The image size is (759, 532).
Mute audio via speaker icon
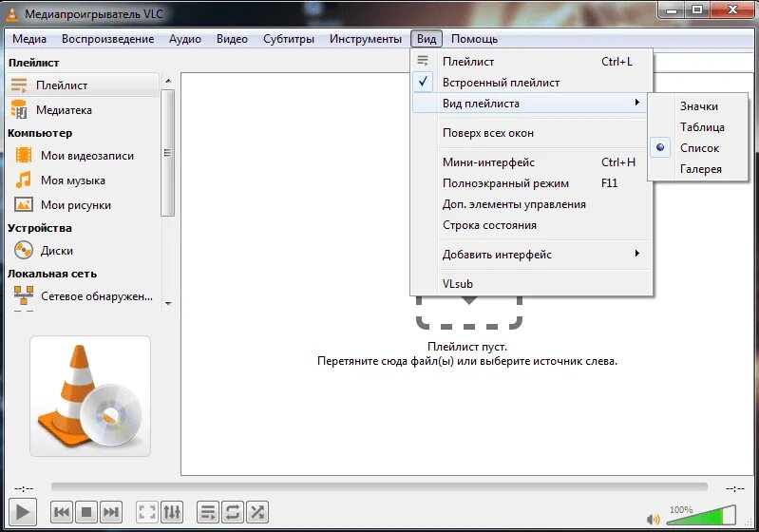tap(653, 520)
